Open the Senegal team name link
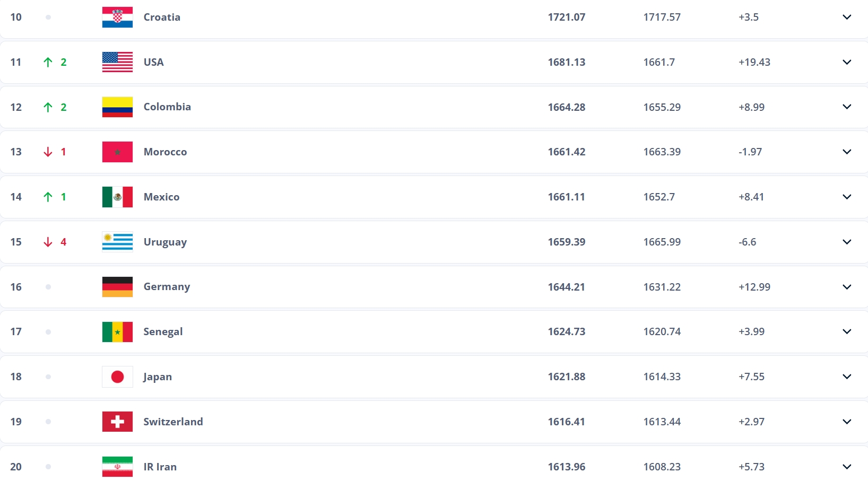 tap(163, 332)
